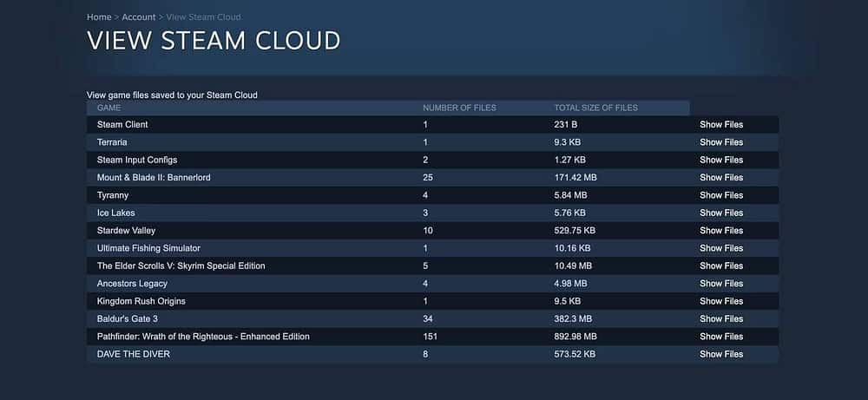868x400 pixels.
Task: Click the 171.42 MB size value
Action: (x=575, y=178)
